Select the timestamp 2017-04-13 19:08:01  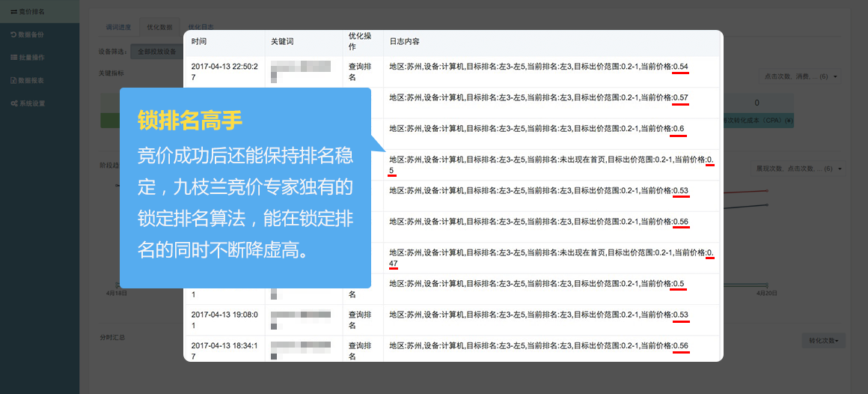click(224, 320)
